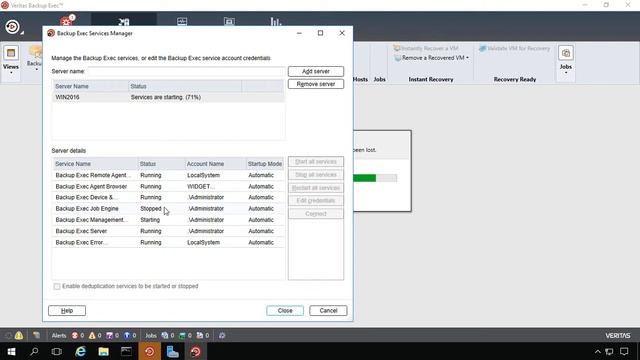Click the green successful jobs icon
The width and height of the screenshot is (640, 360).
[182, 336]
